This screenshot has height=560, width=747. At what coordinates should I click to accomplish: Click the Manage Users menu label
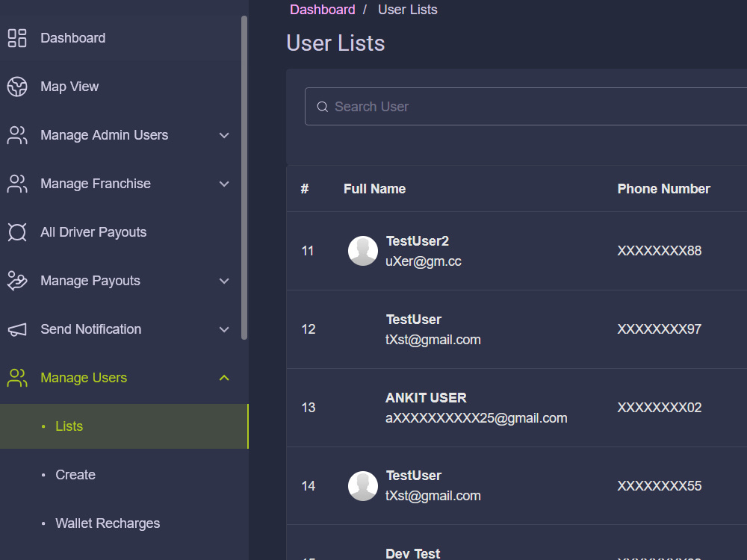[84, 378]
